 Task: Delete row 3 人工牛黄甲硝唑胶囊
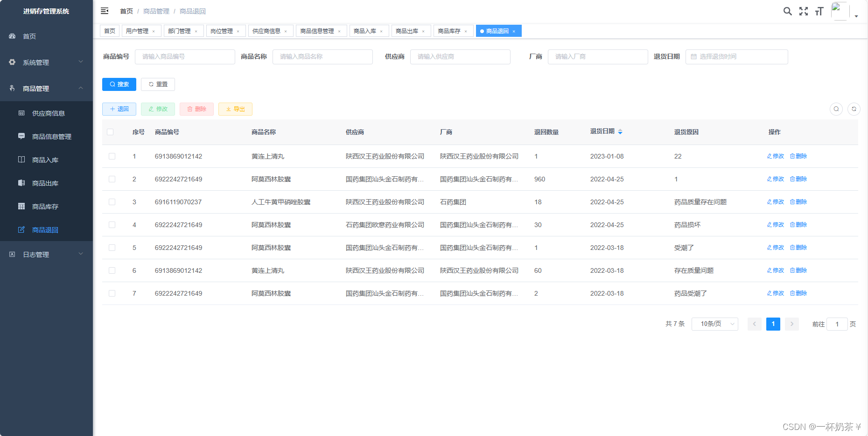point(798,202)
